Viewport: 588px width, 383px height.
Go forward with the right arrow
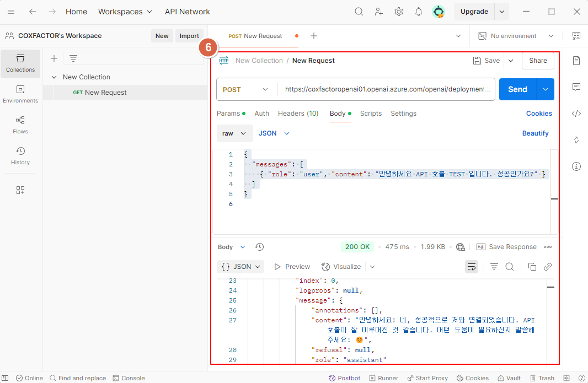[52, 12]
